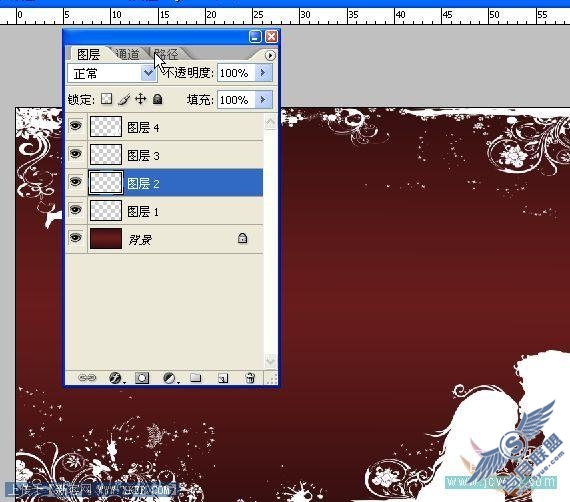Screen dimensions: 570x502
Task: Hide 图层 4 with eye icon
Action: coord(76,126)
